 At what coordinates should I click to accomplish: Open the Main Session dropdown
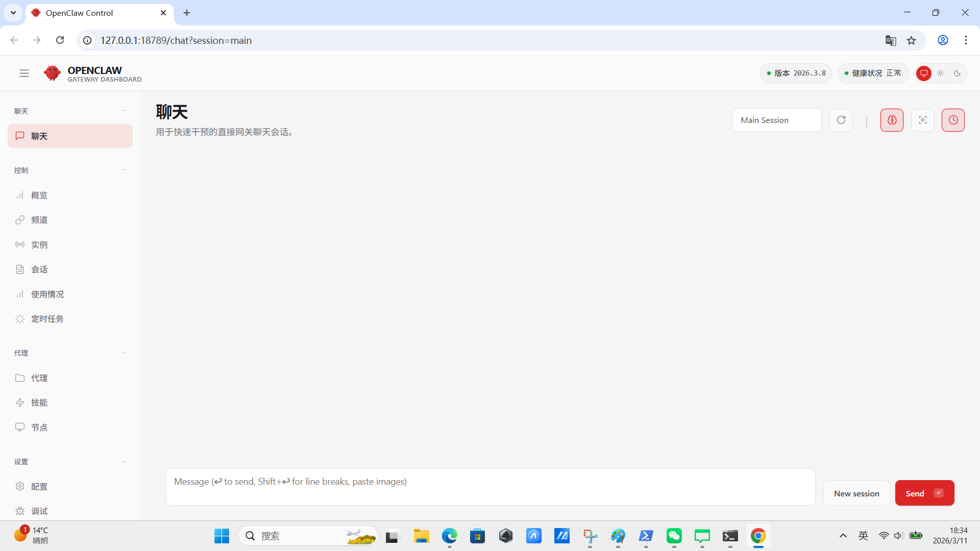pos(776,120)
